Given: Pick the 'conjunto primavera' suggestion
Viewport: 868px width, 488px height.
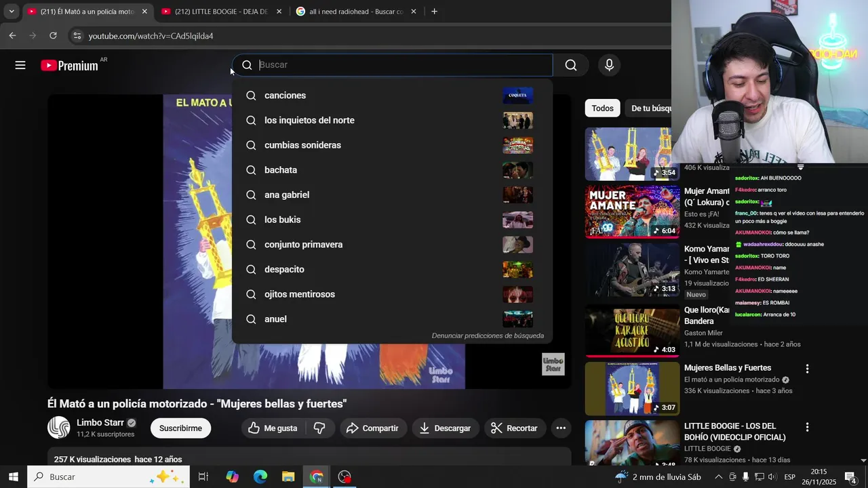Looking at the screenshot, I should (392, 245).
